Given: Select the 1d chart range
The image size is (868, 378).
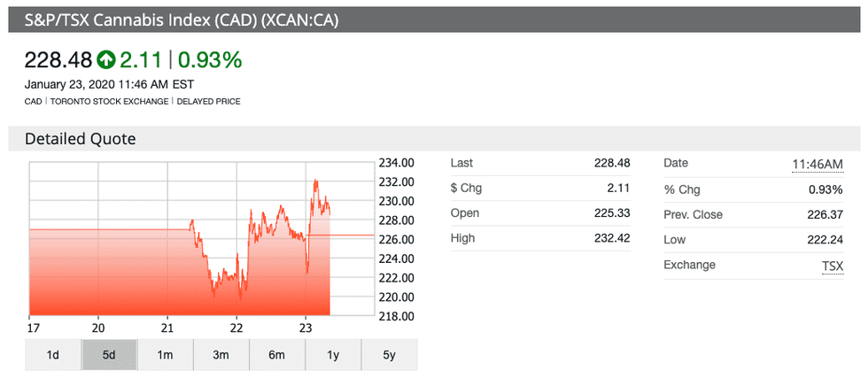Looking at the screenshot, I should click(53, 355).
